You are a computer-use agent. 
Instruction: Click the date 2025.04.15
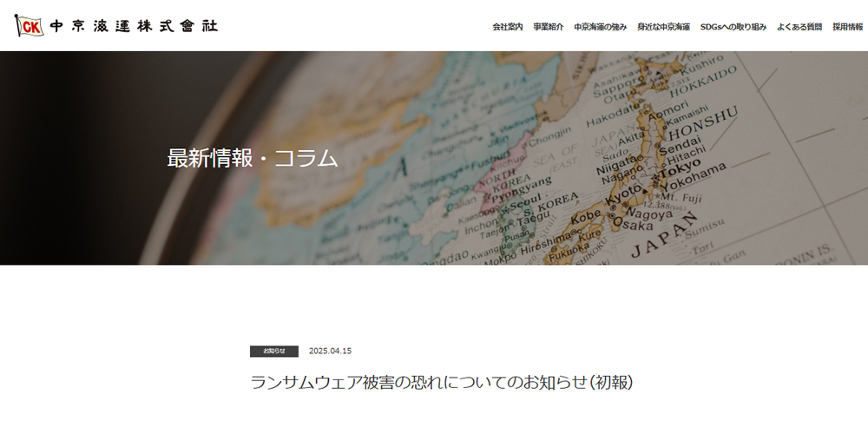click(330, 352)
